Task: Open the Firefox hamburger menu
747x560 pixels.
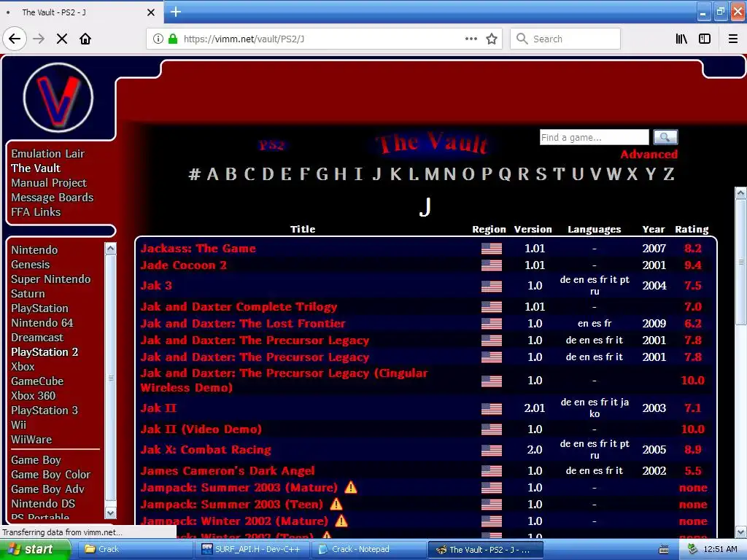Action: 733,39
